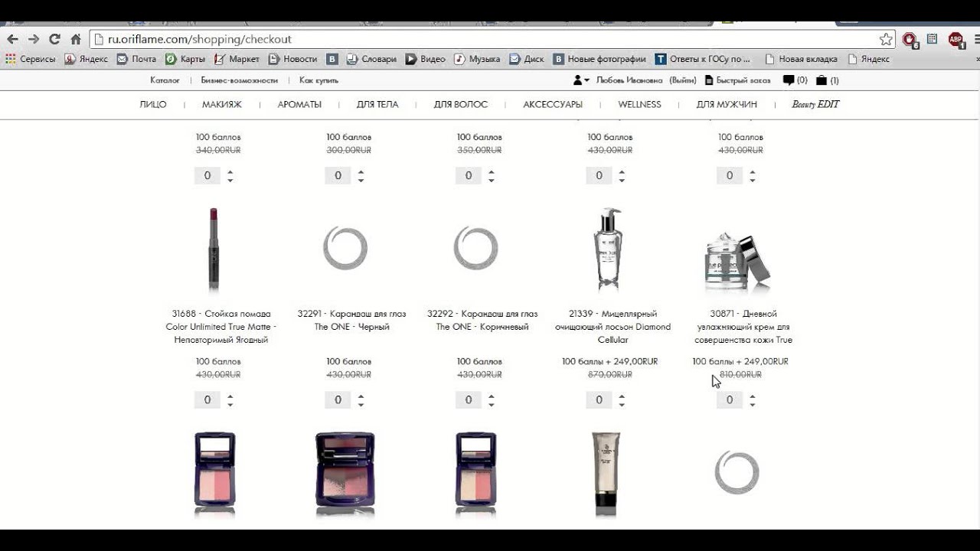Image resolution: width=980 pixels, height=551 pixels.
Task: Increase quantity for the 300,00RUR product
Action: click(361, 172)
